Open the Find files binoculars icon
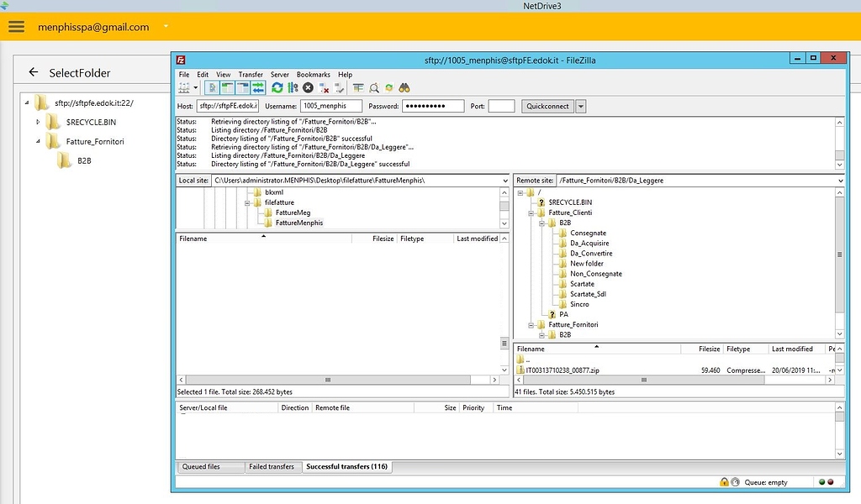This screenshot has width=861, height=504. tap(405, 87)
